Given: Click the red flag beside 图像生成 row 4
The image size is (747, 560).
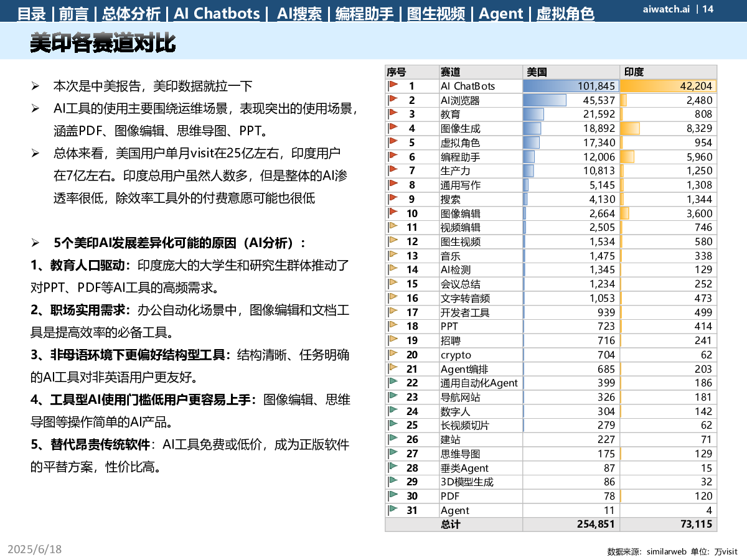Looking at the screenshot, I should tap(393, 128).
